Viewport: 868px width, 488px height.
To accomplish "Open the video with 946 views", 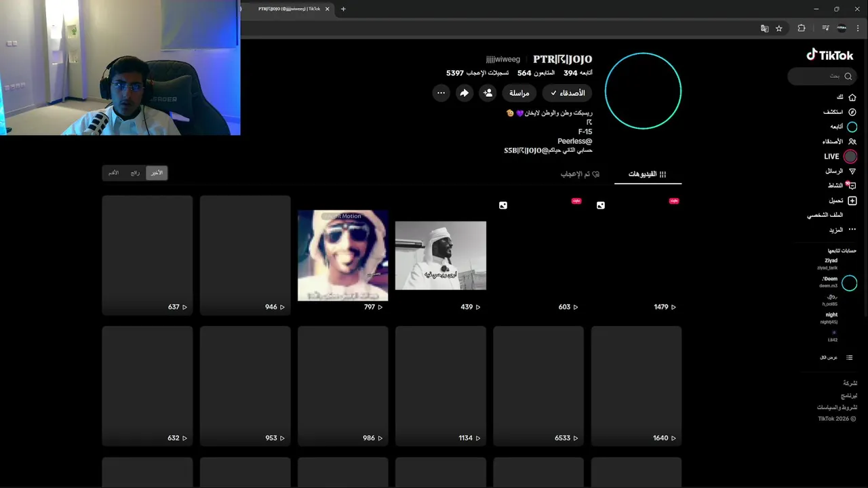I will pyautogui.click(x=245, y=256).
